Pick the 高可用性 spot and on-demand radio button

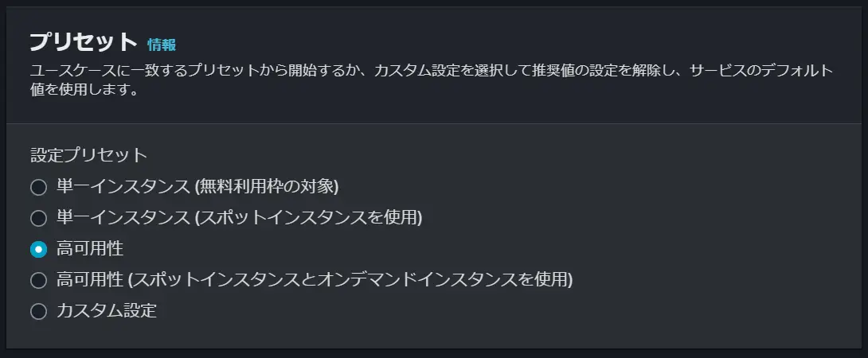click(x=39, y=281)
